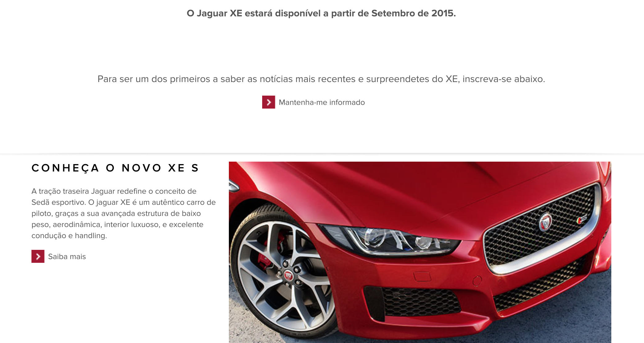Click the paragraph beginning A tração traseira Jaguar
This screenshot has width=644, height=343.
124,213
